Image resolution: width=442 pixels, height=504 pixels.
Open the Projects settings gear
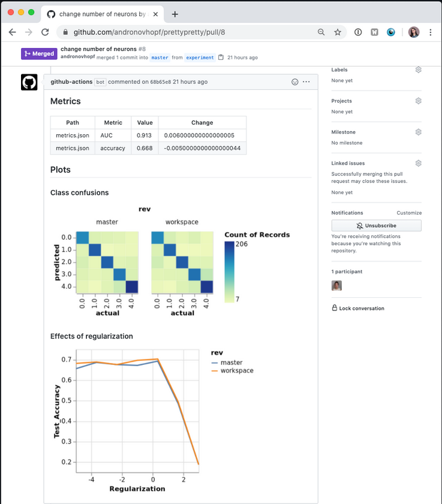(419, 101)
